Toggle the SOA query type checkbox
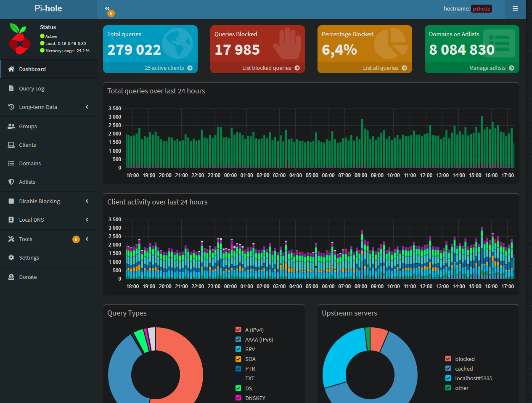This screenshot has width=532, height=403. [238, 359]
